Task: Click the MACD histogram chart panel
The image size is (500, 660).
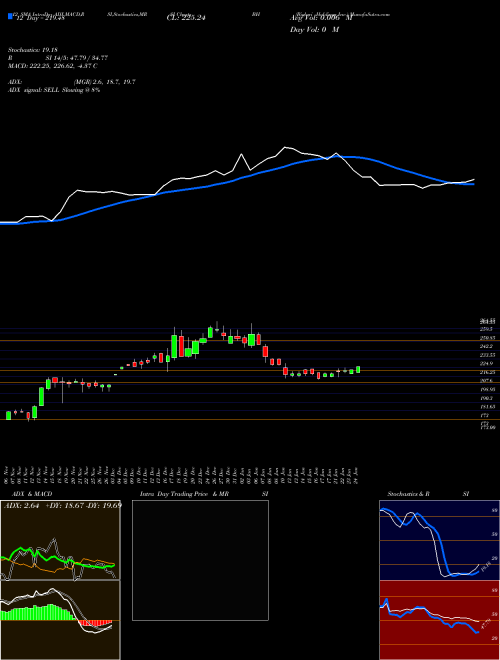Action: pyautogui.click(x=60, y=620)
